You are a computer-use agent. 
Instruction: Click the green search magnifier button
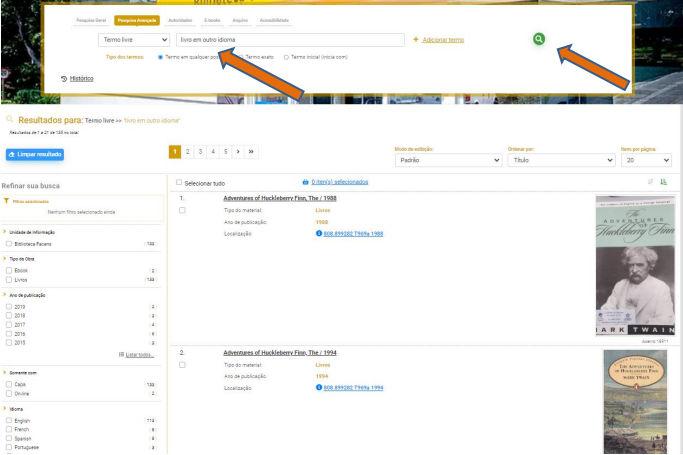[539, 39]
